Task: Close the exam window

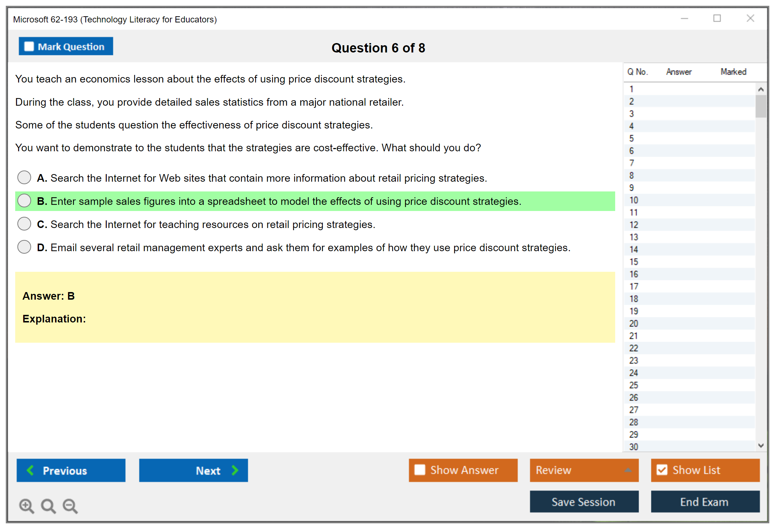Action: [x=750, y=18]
